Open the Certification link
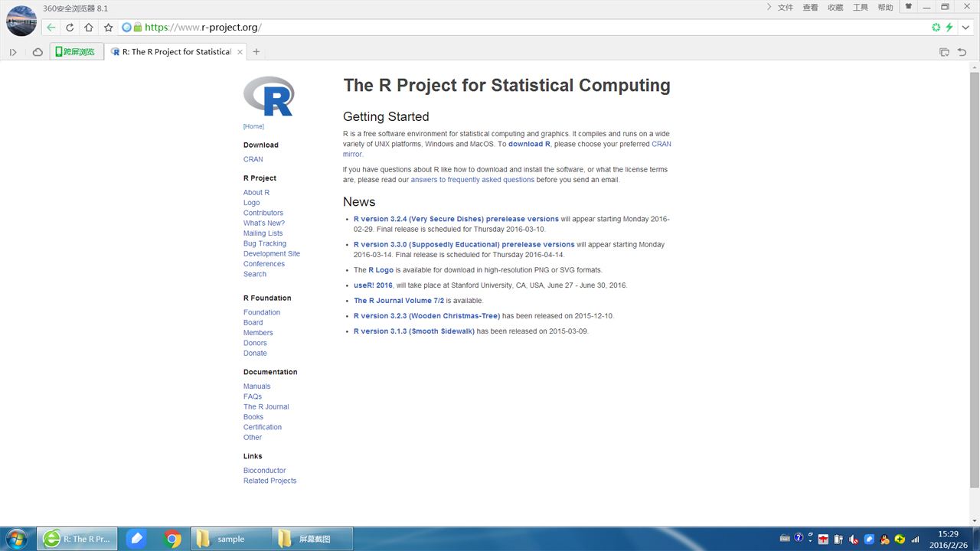The height and width of the screenshot is (551, 980). point(263,427)
